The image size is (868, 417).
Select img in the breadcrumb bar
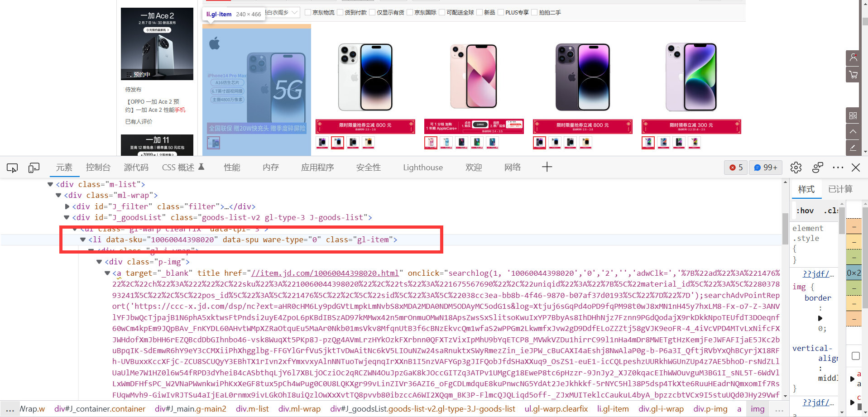(758, 409)
